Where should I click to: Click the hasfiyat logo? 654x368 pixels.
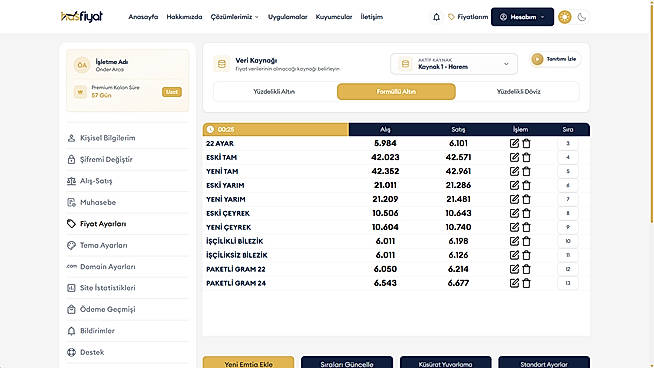(x=81, y=17)
